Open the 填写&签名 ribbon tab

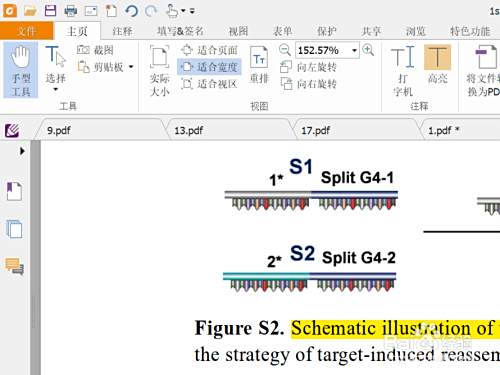click(180, 31)
